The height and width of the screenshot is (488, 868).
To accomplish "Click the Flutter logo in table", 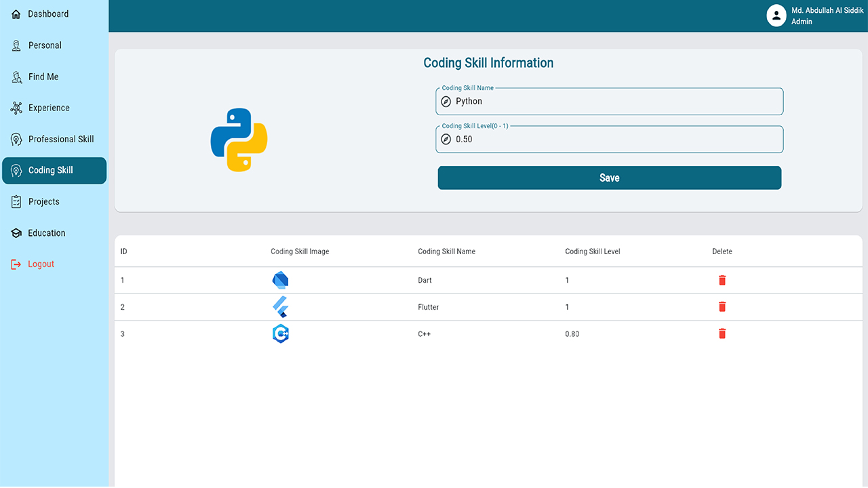I will [280, 307].
